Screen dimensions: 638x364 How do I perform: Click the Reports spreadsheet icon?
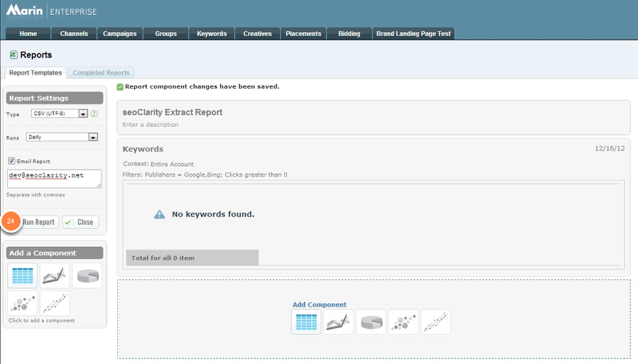[x=13, y=55]
